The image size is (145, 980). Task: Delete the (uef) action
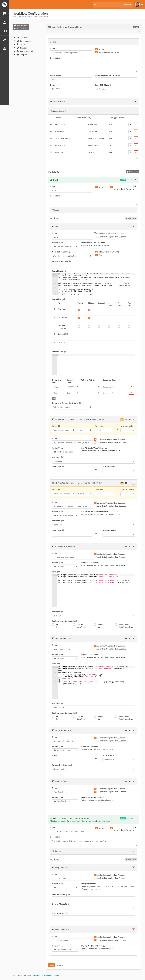click(x=133, y=227)
